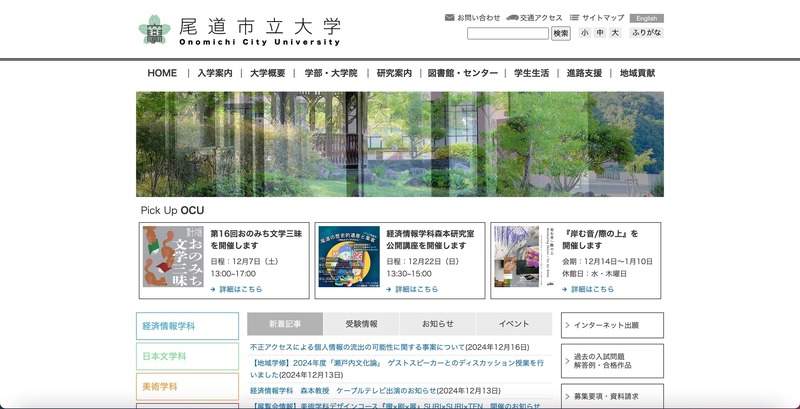Click the arrow icon under おのみち文学三昧 event
800x409 pixels.
point(213,289)
